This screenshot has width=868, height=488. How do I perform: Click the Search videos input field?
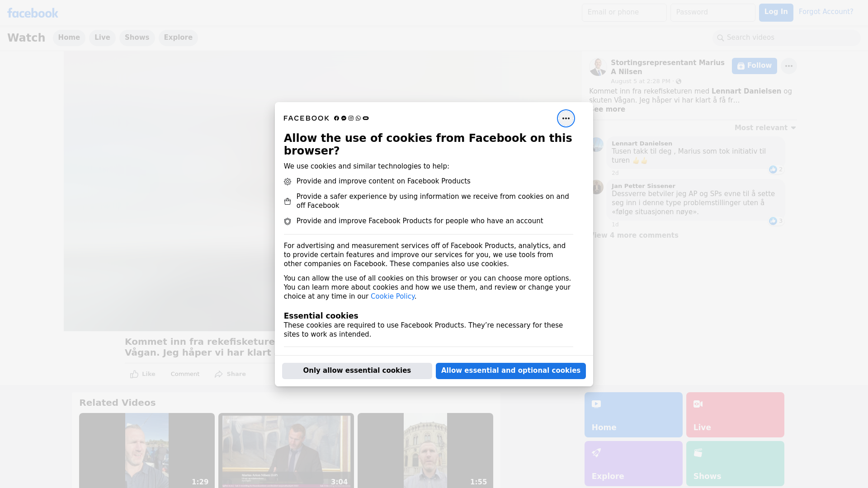click(x=787, y=38)
